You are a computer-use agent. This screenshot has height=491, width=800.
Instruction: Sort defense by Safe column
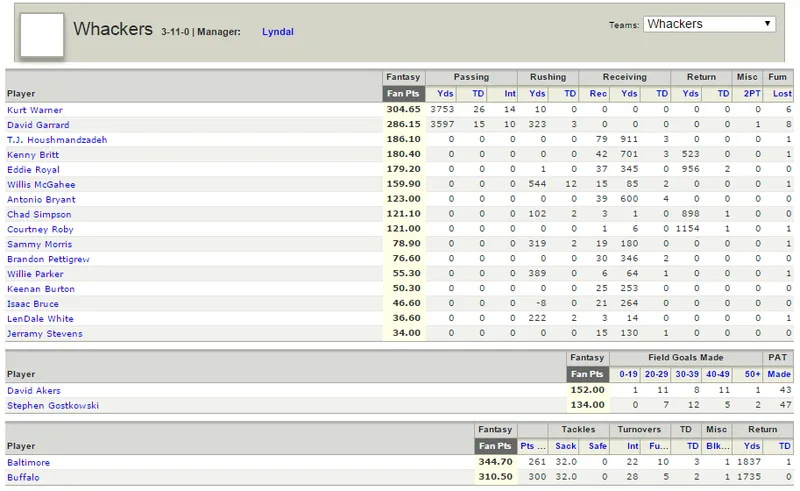pos(597,446)
